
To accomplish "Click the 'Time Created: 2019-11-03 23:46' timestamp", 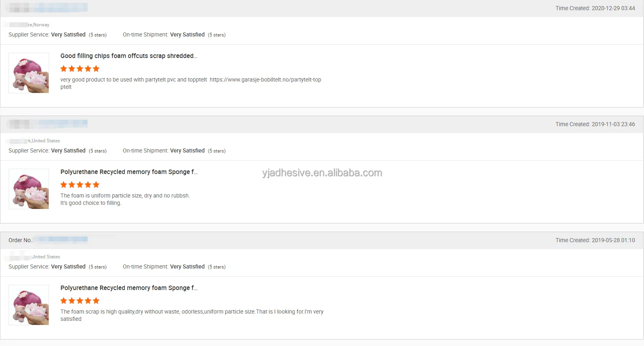I will tap(595, 125).
